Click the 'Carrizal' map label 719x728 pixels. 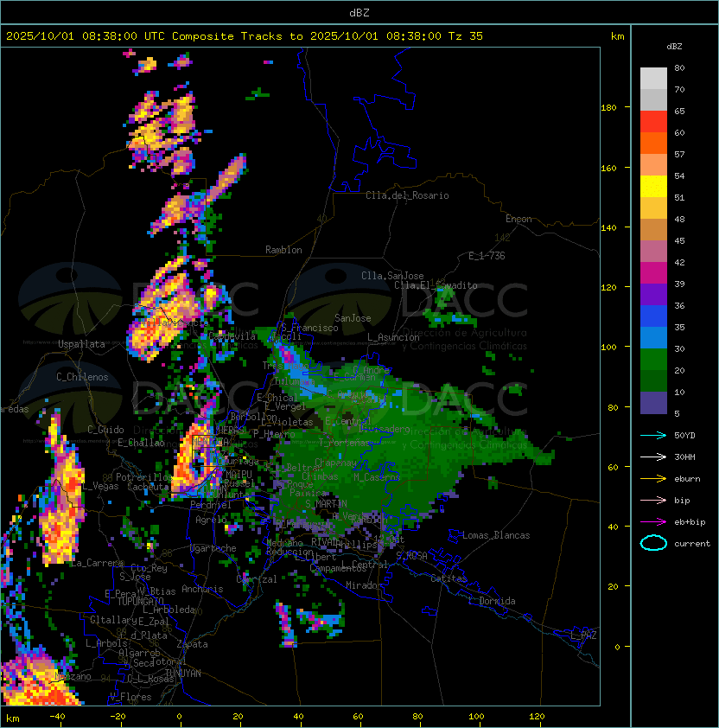tap(257, 579)
